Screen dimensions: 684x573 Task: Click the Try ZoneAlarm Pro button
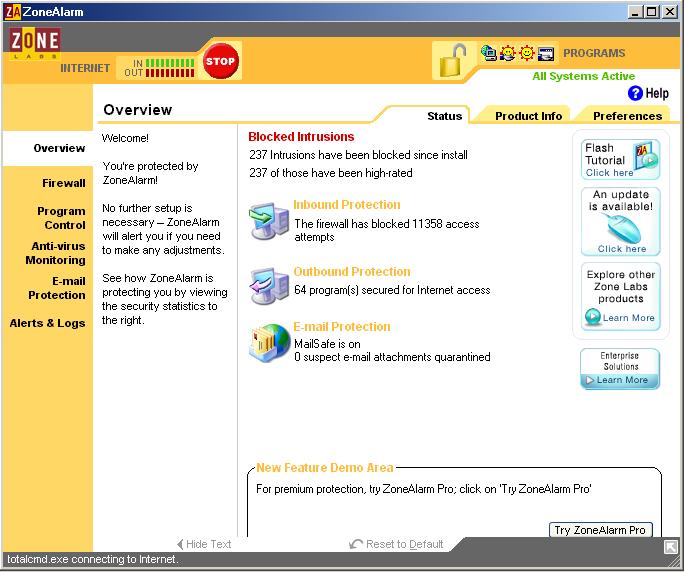pyautogui.click(x=600, y=530)
